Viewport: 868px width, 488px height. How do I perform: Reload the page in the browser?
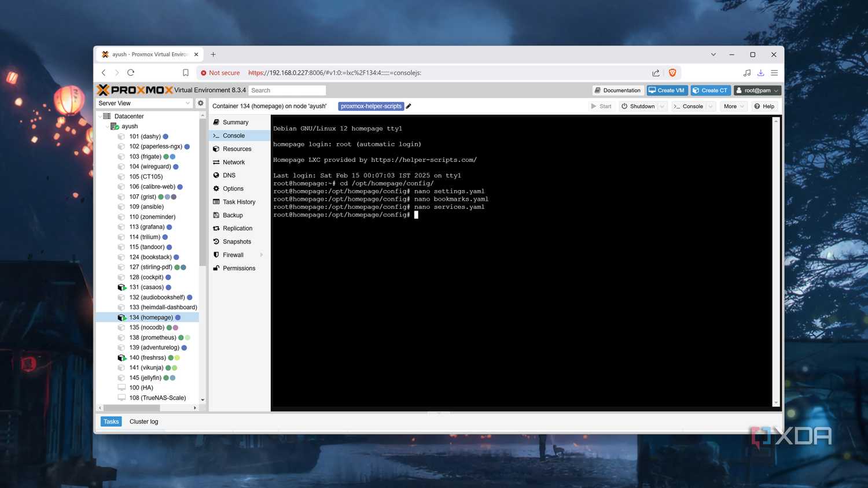131,73
